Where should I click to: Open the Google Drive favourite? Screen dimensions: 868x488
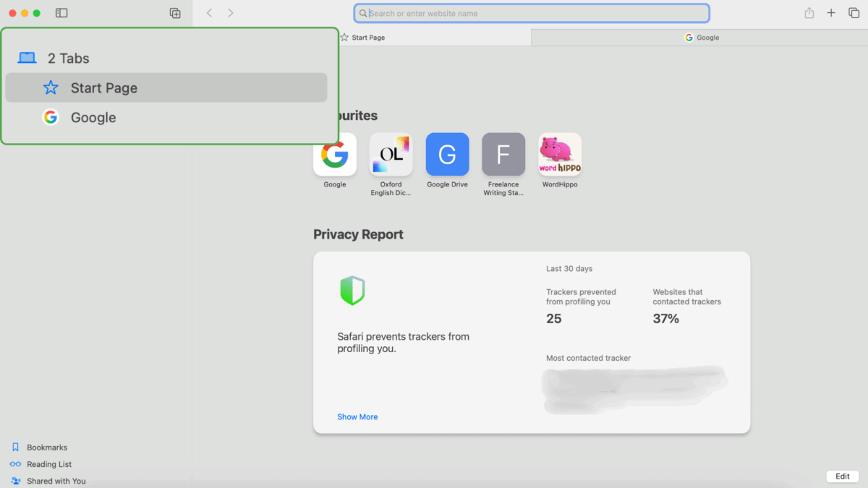[448, 154]
